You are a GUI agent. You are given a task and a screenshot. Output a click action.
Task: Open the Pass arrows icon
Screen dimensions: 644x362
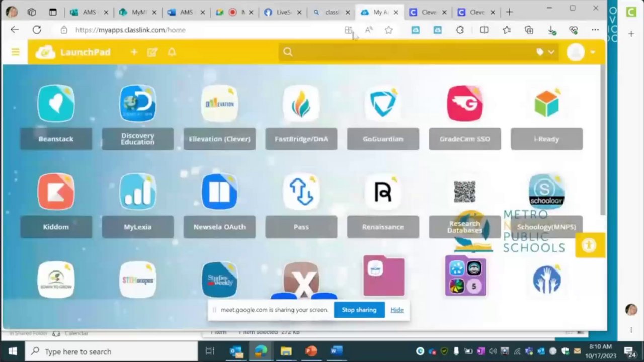coord(301,192)
